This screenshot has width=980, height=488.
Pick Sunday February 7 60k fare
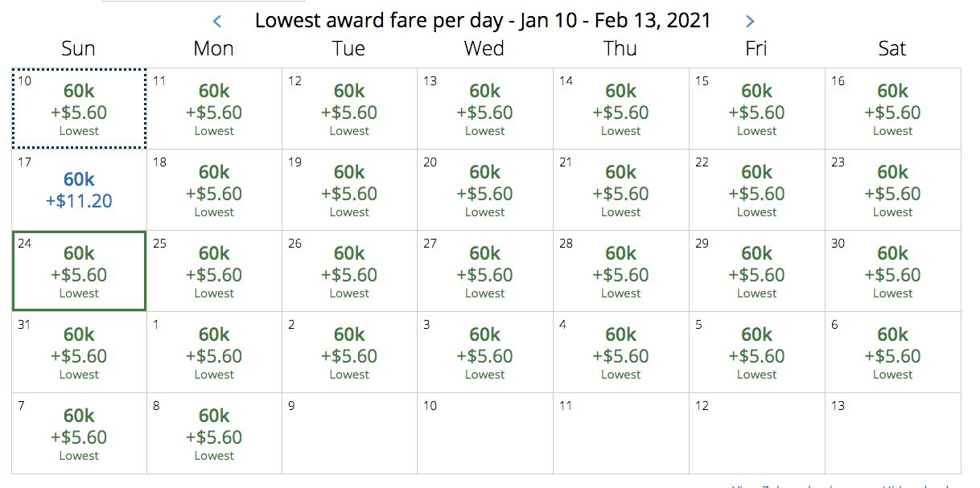tap(79, 433)
